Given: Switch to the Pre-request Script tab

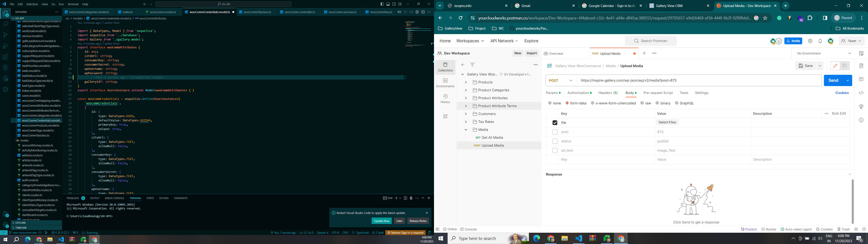Looking at the screenshot, I should pos(658,93).
